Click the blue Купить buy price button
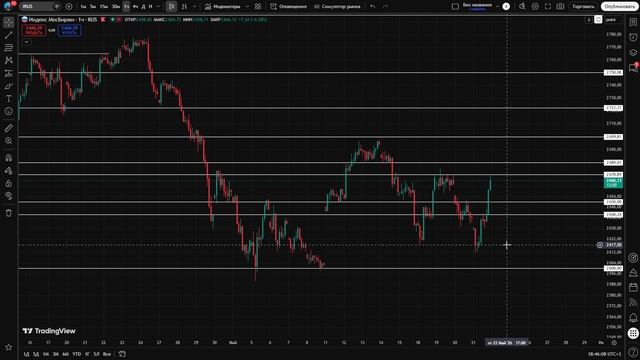 (69, 30)
